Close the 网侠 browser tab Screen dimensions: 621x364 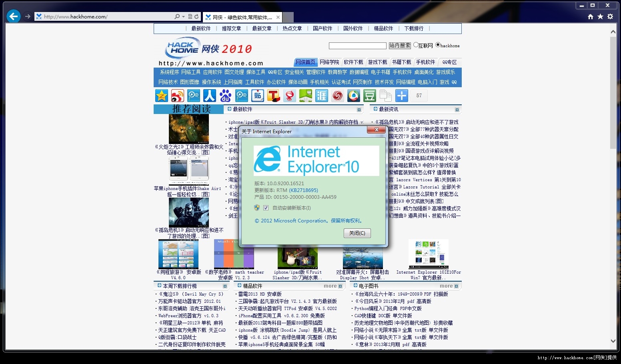[x=278, y=17]
